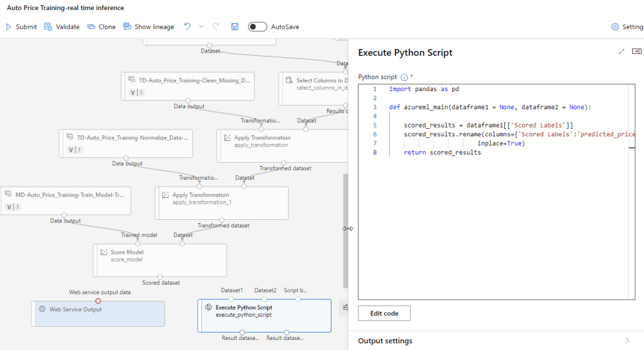Screen dimensions: 644x350
Task: Click the Python script info icon
Action: coord(404,77)
